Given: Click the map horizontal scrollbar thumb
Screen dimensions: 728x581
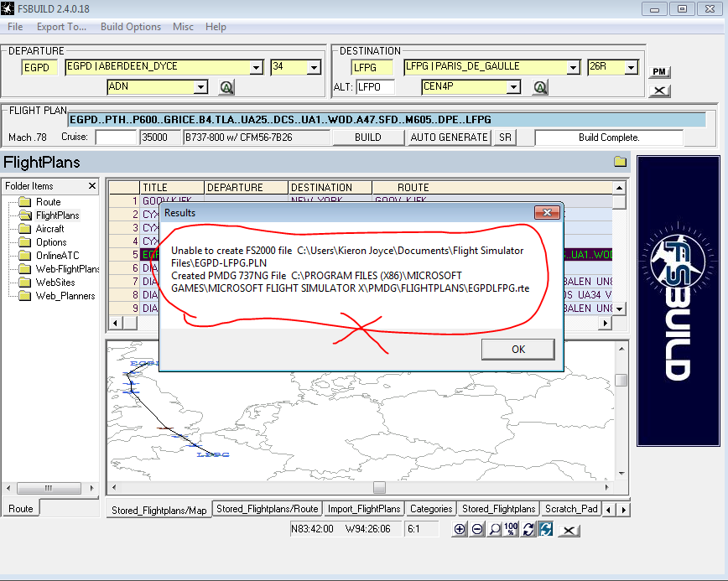Looking at the screenshot, I should (x=379, y=487).
